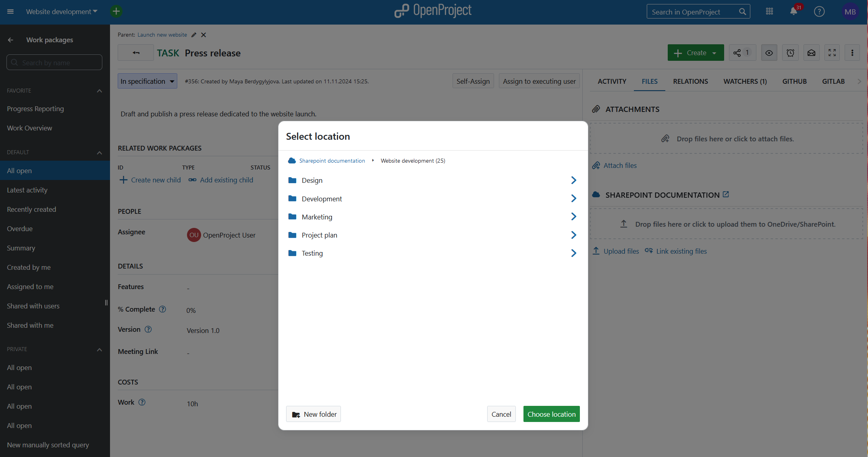The image size is (868, 457).
Task: Click the Search in OpenProject field
Action: pos(693,12)
